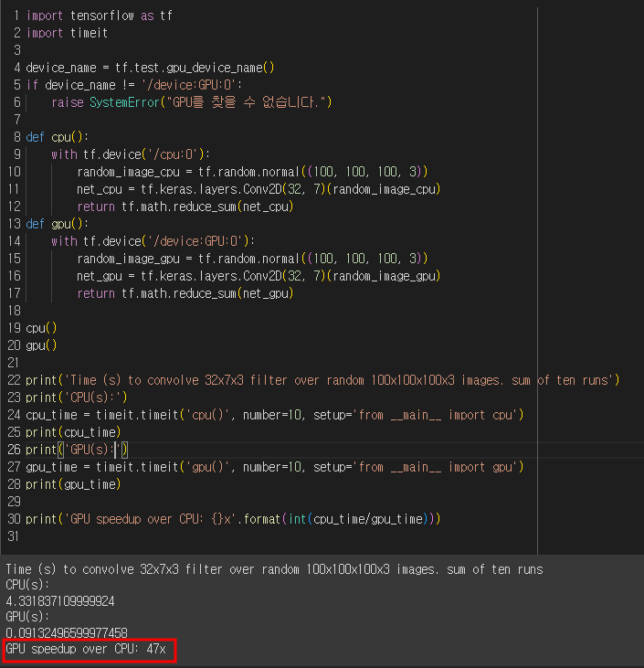This screenshot has width=644, height=668.
Task: Click line number 1 in the gutter
Action: pyautogui.click(x=17, y=16)
